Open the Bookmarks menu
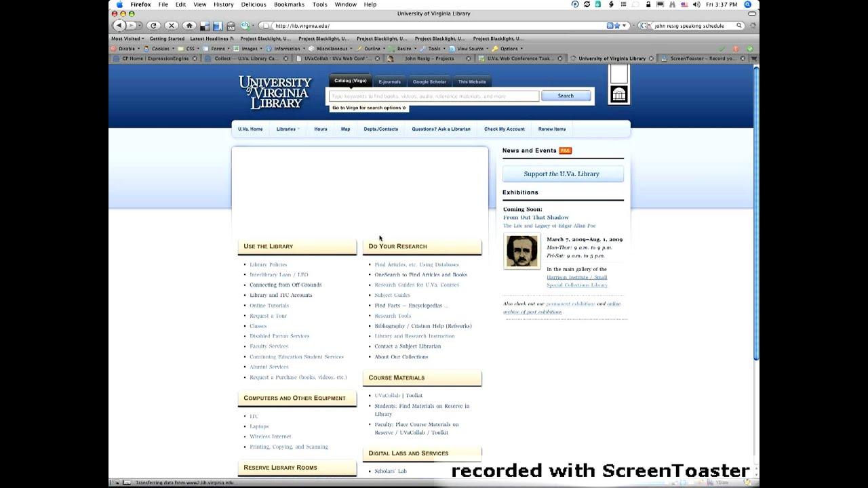 [x=289, y=4]
